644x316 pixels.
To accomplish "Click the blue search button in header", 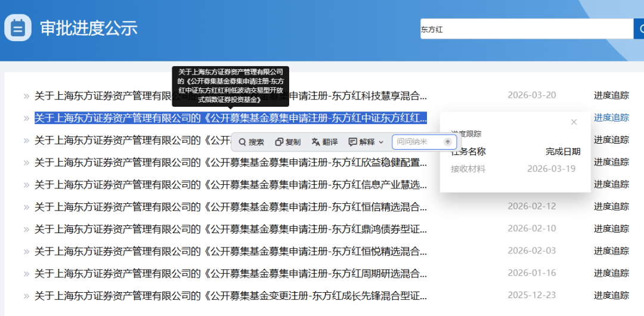I will tap(639, 29).
